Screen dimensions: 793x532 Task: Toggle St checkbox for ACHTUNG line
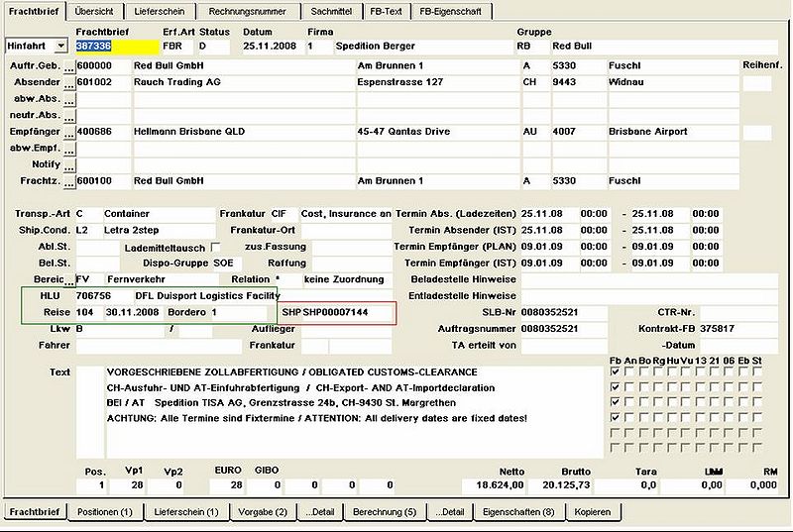point(756,417)
